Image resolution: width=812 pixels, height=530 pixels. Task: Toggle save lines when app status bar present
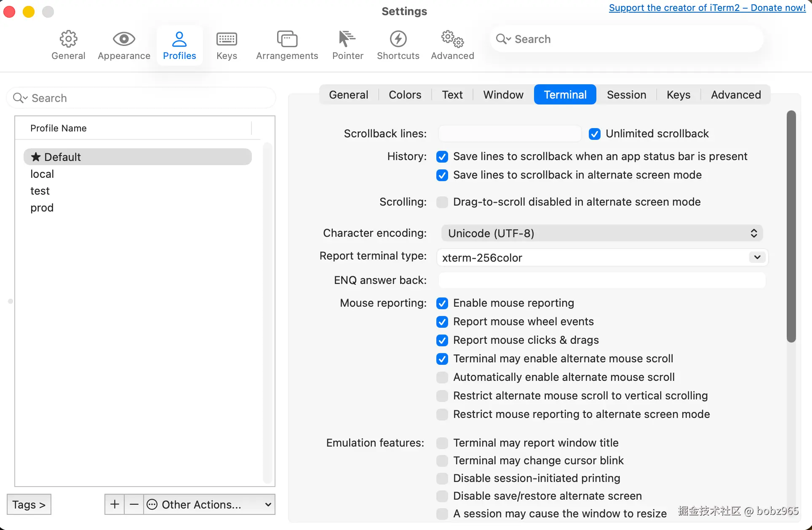pos(442,157)
